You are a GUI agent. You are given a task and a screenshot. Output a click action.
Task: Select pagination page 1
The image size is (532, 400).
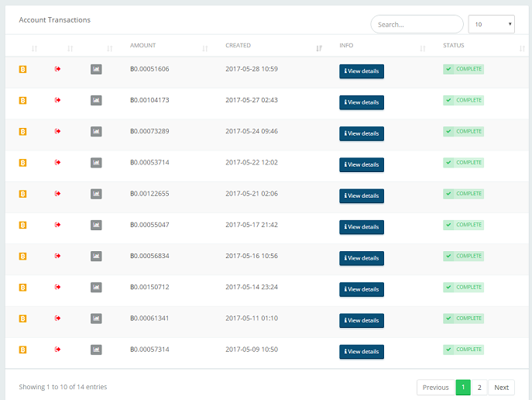pyautogui.click(x=463, y=388)
